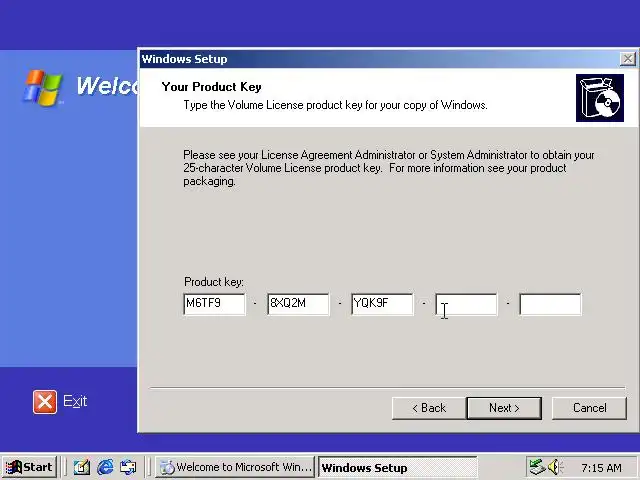Screen dimensions: 640x480
Task: Launch Internet Explorer from Quick Launch
Action: [105, 467]
